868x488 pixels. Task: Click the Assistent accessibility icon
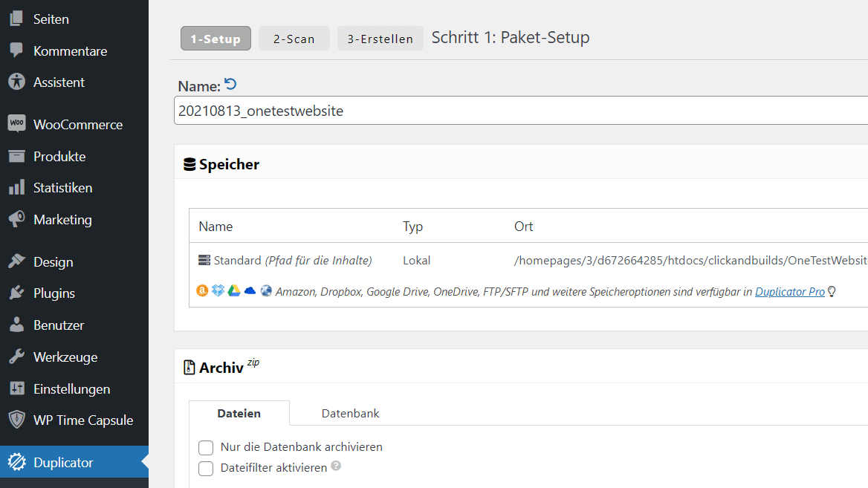point(16,82)
